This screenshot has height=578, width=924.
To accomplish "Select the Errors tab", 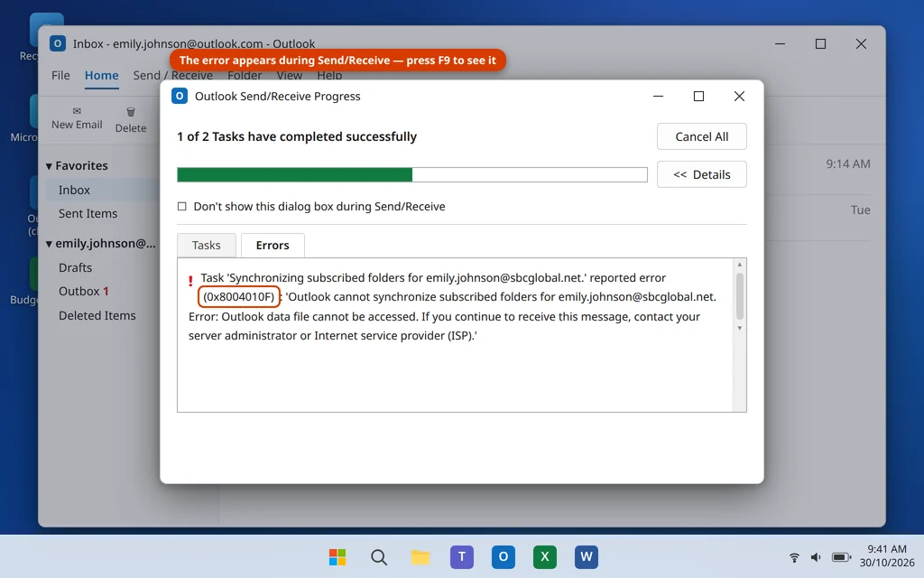I will click(273, 246).
